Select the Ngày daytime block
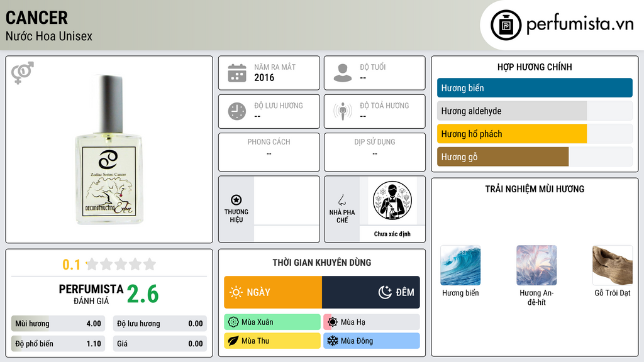 tap(273, 292)
